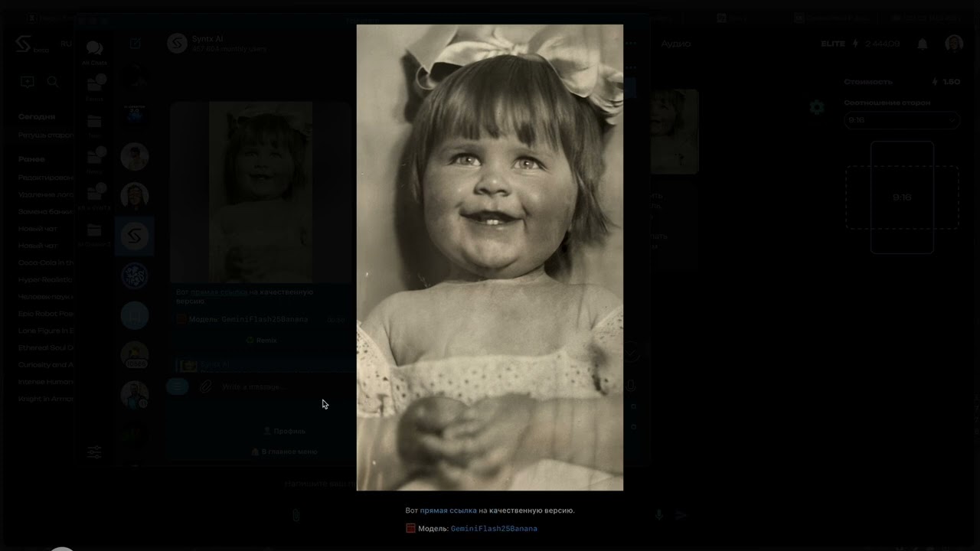Click 'прямая ссылка' link in the Telegram chat message
Screen dimensions: 980x551
click(x=219, y=292)
